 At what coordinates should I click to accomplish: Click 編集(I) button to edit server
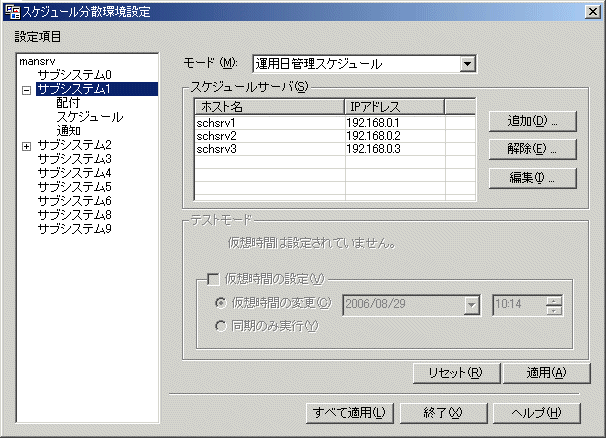tap(533, 178)
